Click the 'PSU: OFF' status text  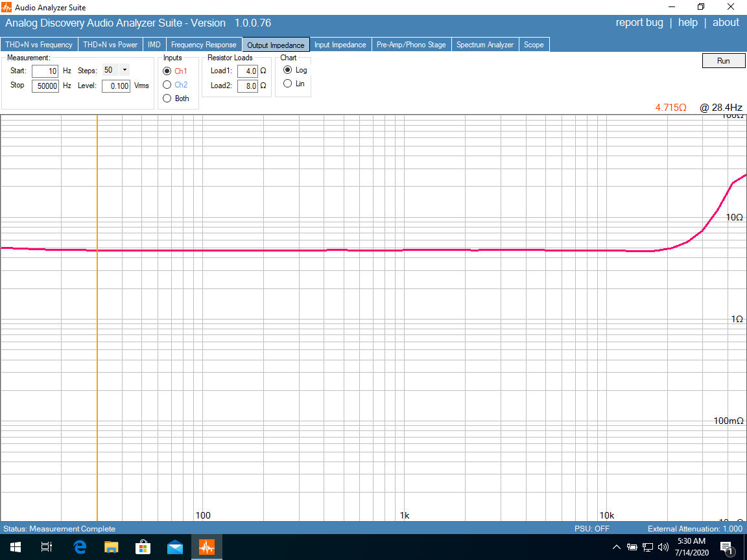click(591, 529)
